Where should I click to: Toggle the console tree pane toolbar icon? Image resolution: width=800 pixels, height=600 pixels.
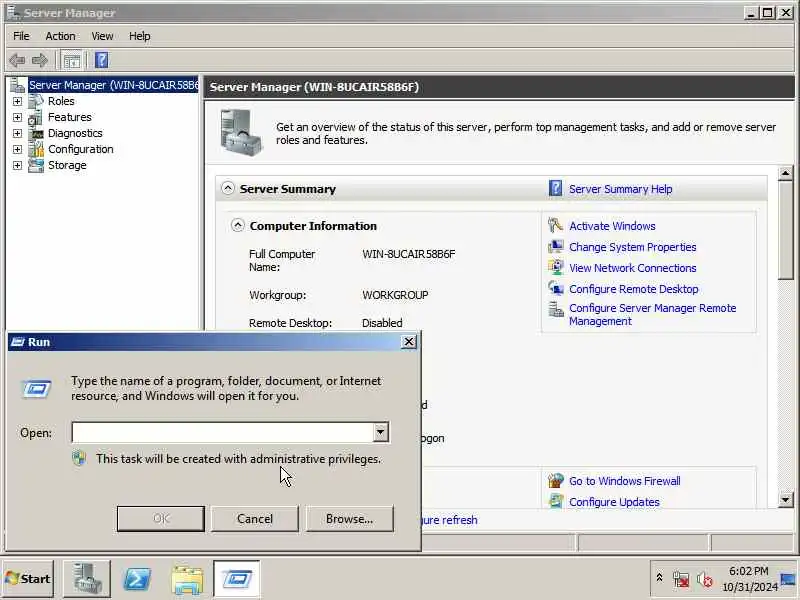click(x=71, y=60)
